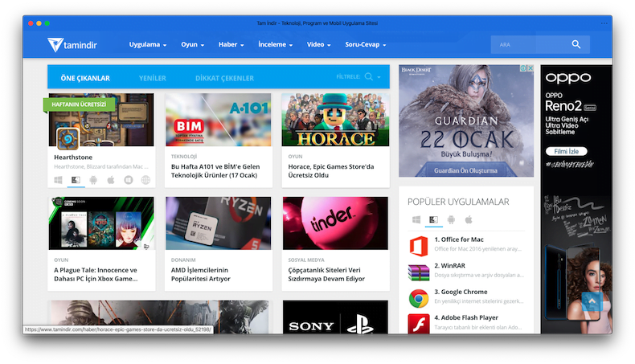This screenshot has height=364, width=635.
Task: Open the Google Chrome app icon
Action: [x=418, y=298]
